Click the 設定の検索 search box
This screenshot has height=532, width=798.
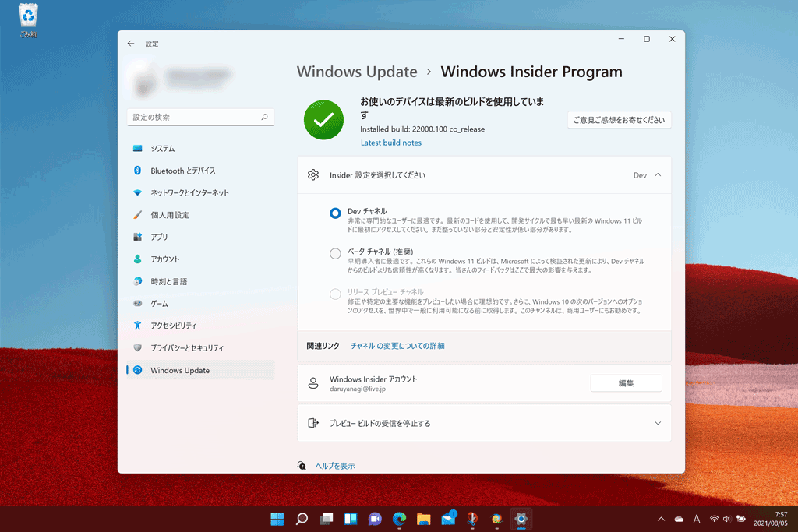pyautogui.click(x=200, y=115)
